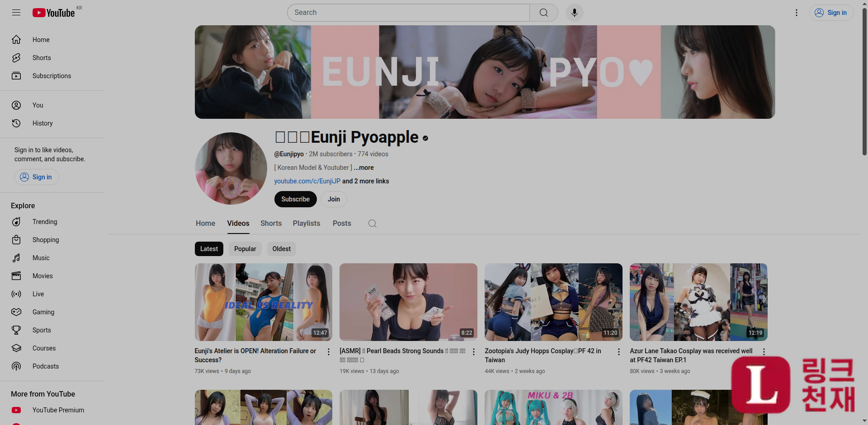Click the '774 videos' count text
Image resolution: width=868 pixels, height=425 pixels.
[373, 154]
